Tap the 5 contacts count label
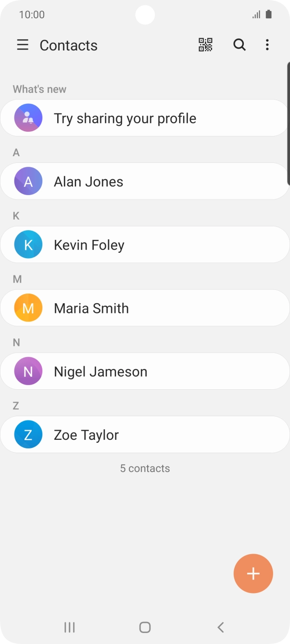The height and width of the screenshot is (644, 290). [145, 468]
